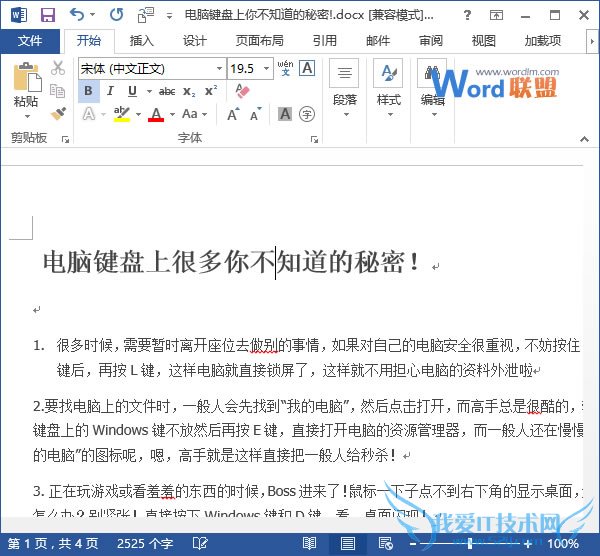
Task: Click the touch/mouse mode icon
Action: point(145,15)
